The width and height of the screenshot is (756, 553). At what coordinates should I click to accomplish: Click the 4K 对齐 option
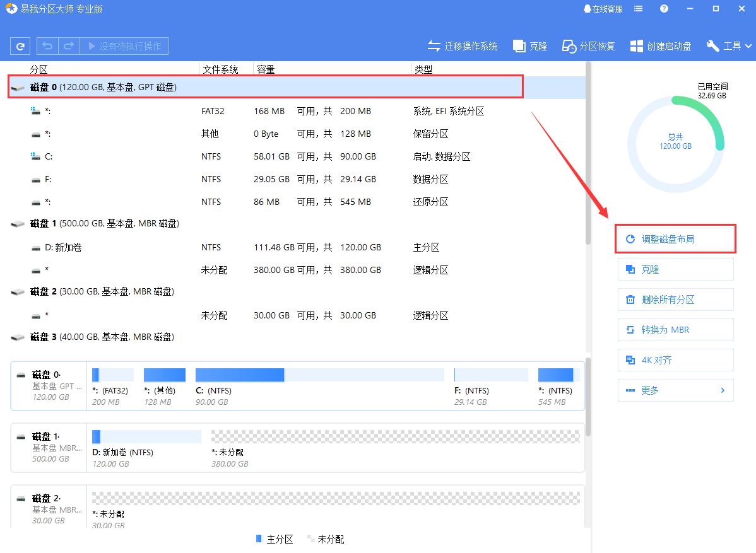675,360
